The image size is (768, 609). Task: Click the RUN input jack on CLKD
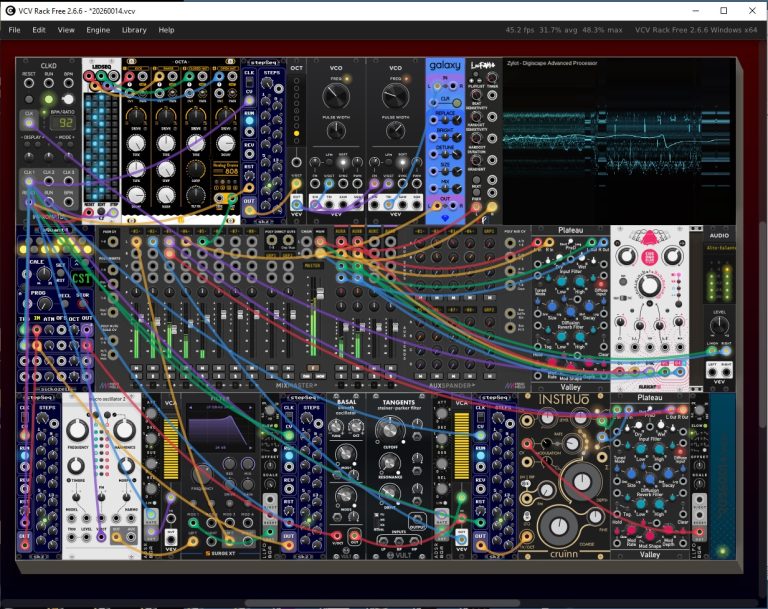pos(48,83)
